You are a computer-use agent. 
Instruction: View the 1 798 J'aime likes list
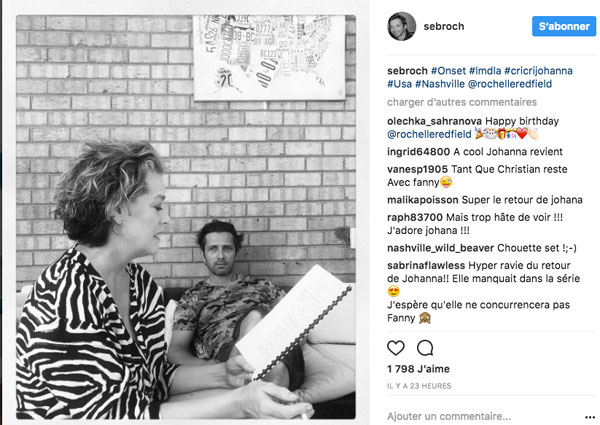[418, 369]
